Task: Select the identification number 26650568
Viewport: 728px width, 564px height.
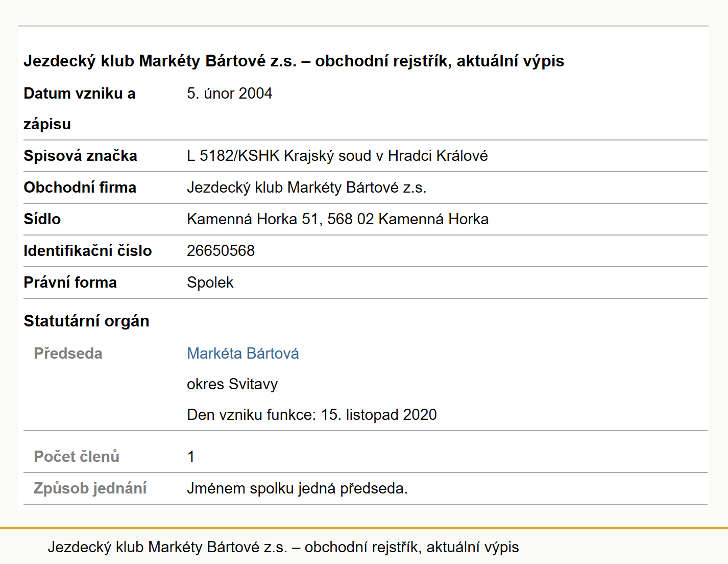Action: pos(221,251)
